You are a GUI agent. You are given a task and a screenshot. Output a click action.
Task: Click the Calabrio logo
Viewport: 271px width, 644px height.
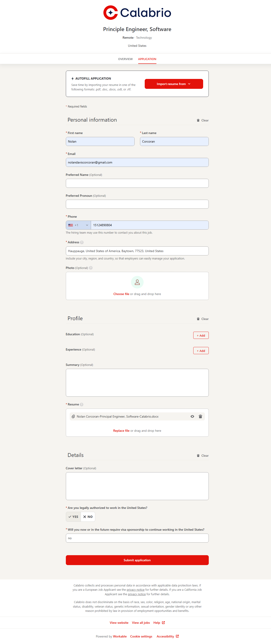click(137, 13)
